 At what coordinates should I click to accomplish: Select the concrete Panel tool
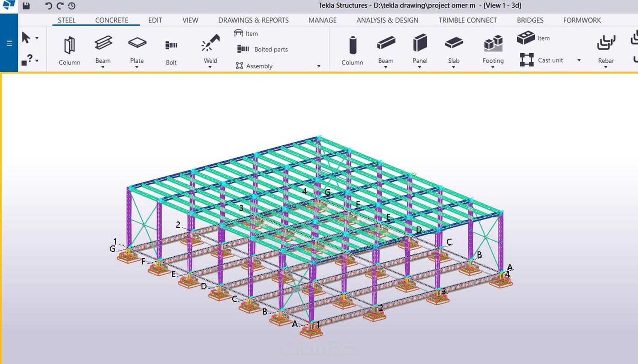[x=420, y=48]
